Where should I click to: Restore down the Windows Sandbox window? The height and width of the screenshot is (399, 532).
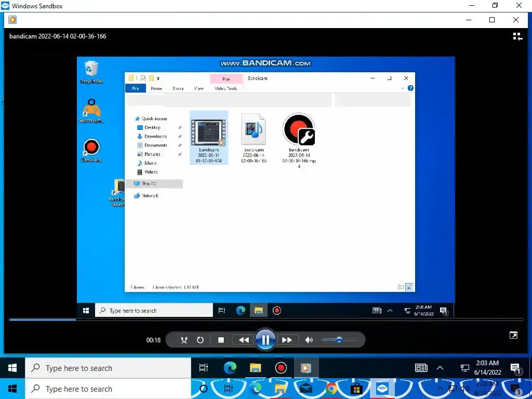click(495, 5)
